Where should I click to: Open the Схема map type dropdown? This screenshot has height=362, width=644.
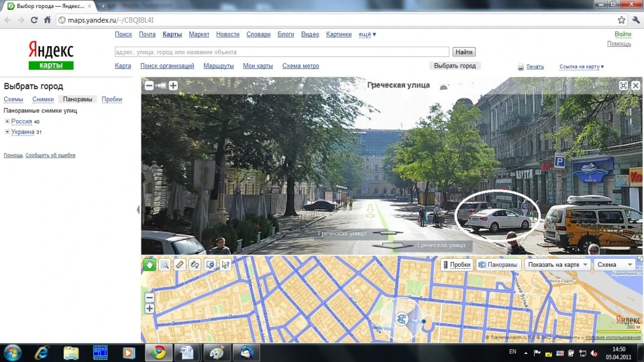(x=614, y=265)
